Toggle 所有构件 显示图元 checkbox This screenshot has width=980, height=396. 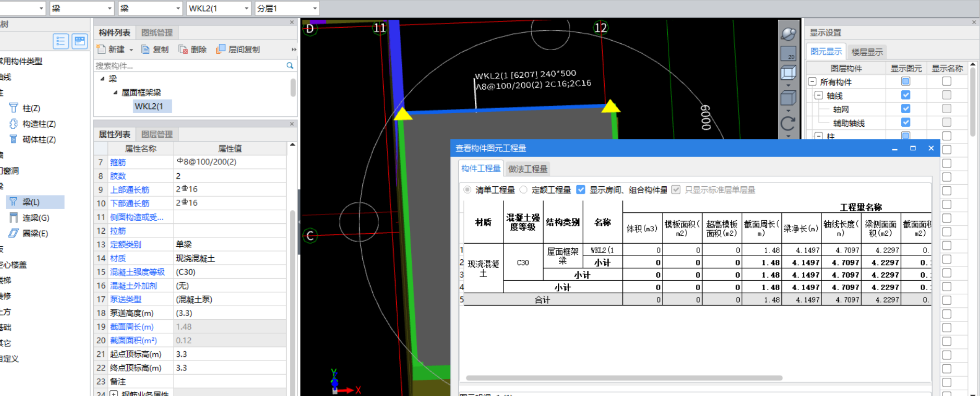pyautogui.click(x=906, y=81)
